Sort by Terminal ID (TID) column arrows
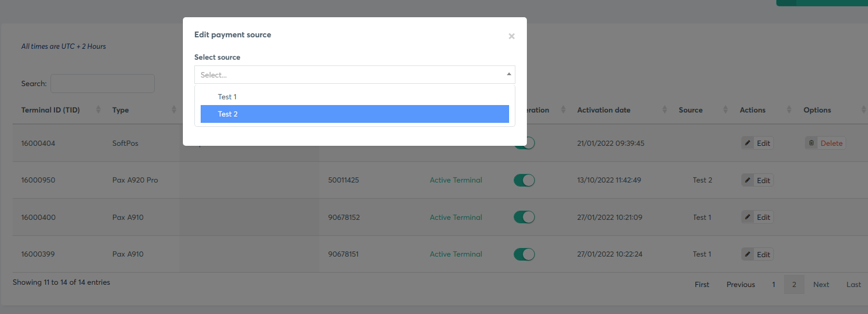 pos(98,110)
